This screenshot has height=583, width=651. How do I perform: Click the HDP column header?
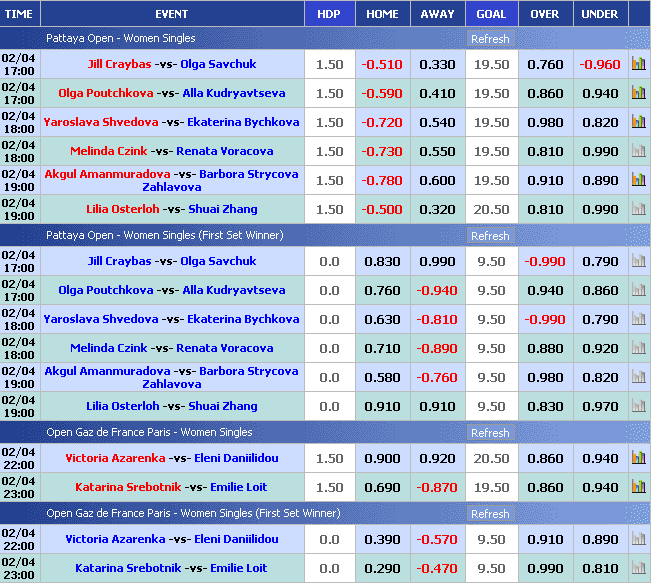point(329,14)
